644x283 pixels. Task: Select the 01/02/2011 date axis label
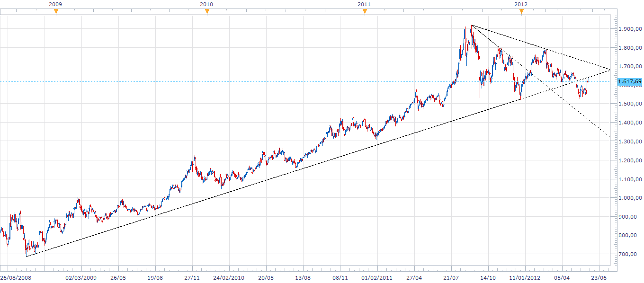[x=377, y=278]
